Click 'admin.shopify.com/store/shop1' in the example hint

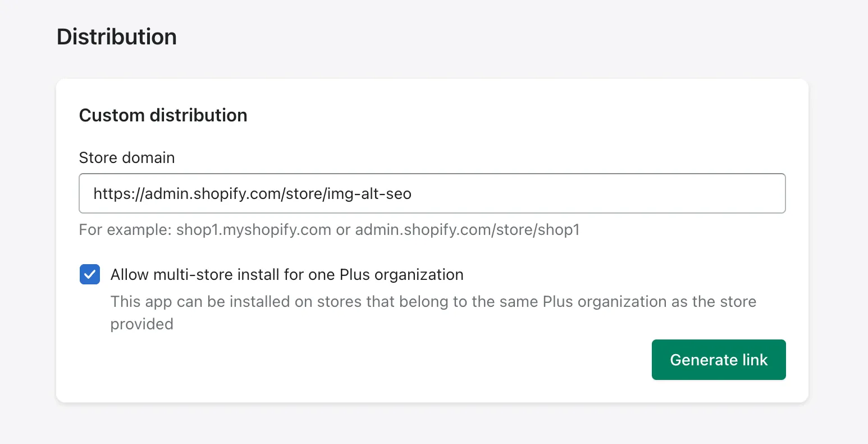coord(467,230)
